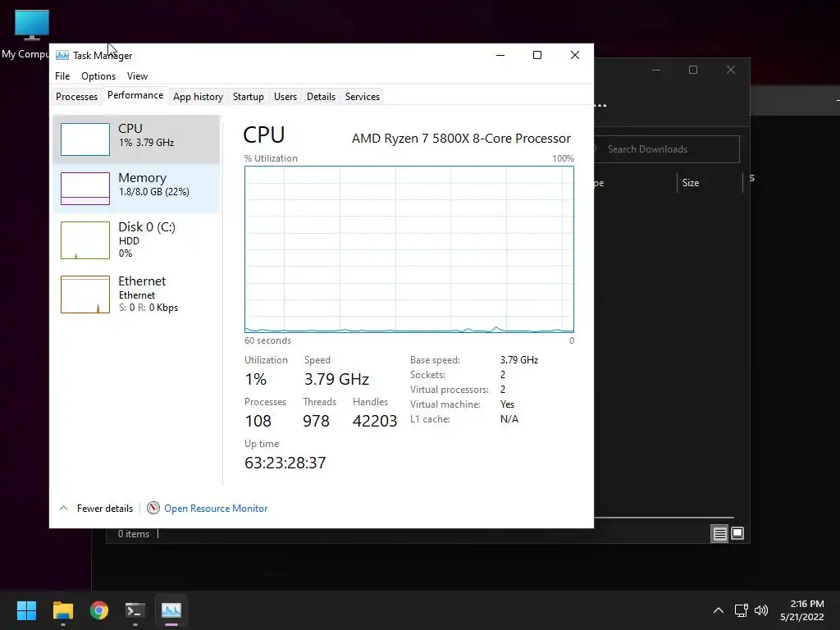Switch to the App history tab
This screenshot has height=630, width=840.
point(198,97)
